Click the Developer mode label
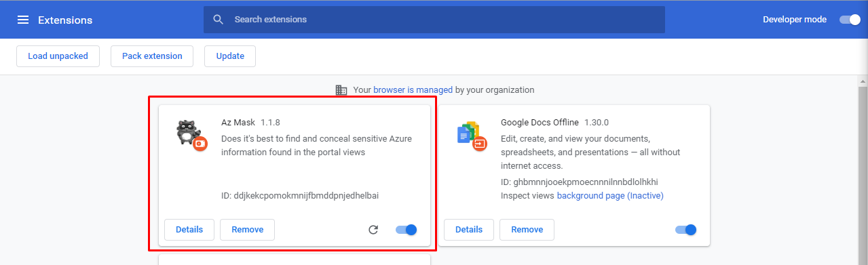Screen dimensions: 868x265 [x=795, y=20]
